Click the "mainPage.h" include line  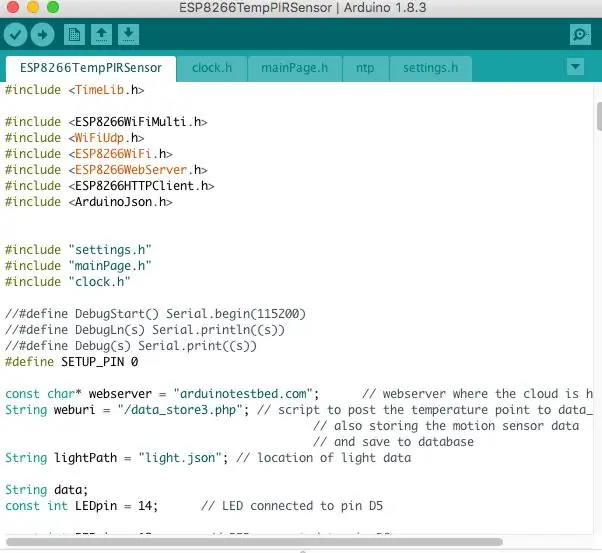78,266
